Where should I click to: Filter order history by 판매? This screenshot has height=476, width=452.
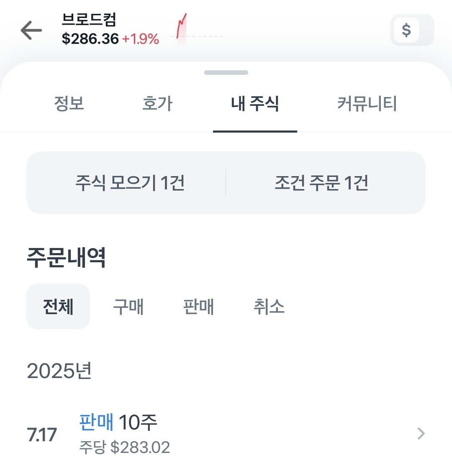[x=199, y=307]
